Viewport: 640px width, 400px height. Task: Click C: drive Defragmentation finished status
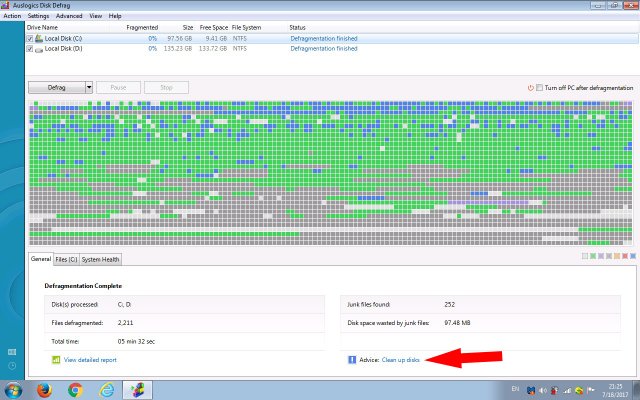(x=324, y=38)
